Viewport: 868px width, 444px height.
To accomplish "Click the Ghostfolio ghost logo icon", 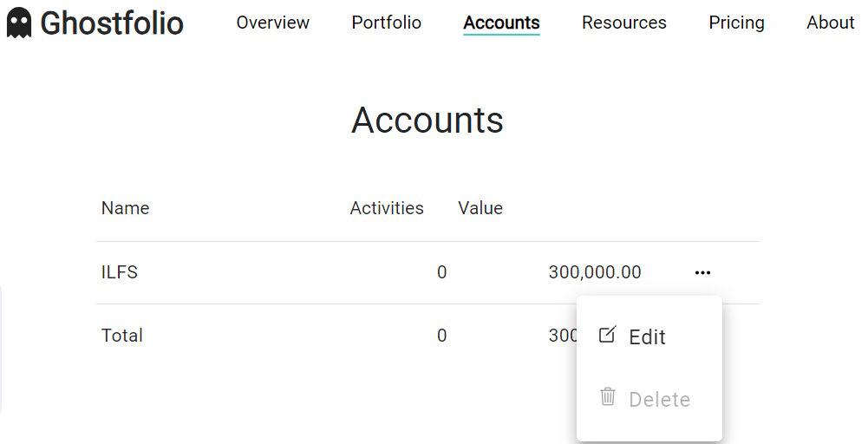I will pos(18,23).
